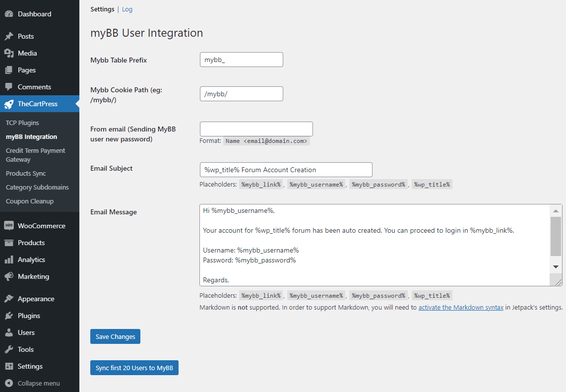This screenshot has width=566, height=392.
Task: Click the Pages icon in sidebar
Action: tap(9, 70)
